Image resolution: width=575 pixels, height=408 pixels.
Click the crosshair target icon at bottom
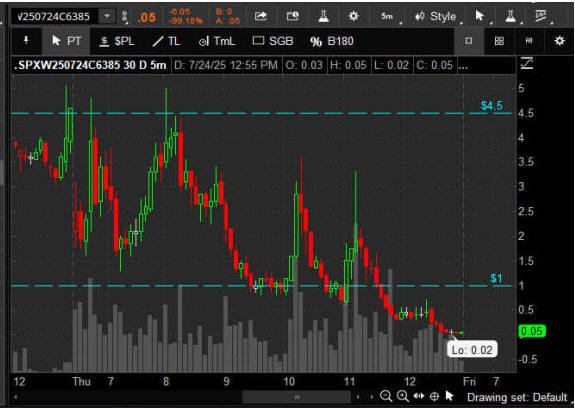point(434,396)
